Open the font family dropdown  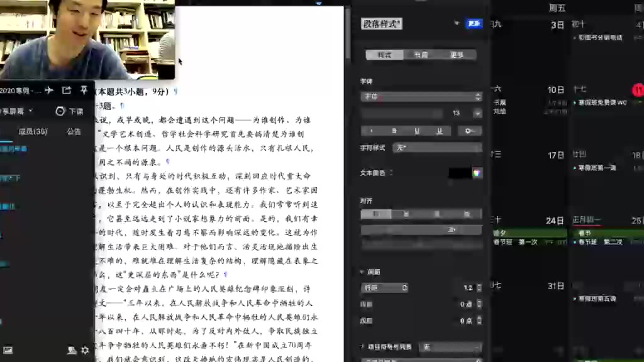pos(421,97)
